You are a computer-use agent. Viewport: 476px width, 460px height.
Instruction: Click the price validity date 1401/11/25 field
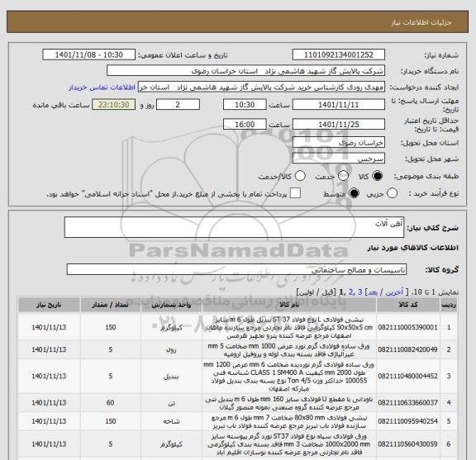339,125
